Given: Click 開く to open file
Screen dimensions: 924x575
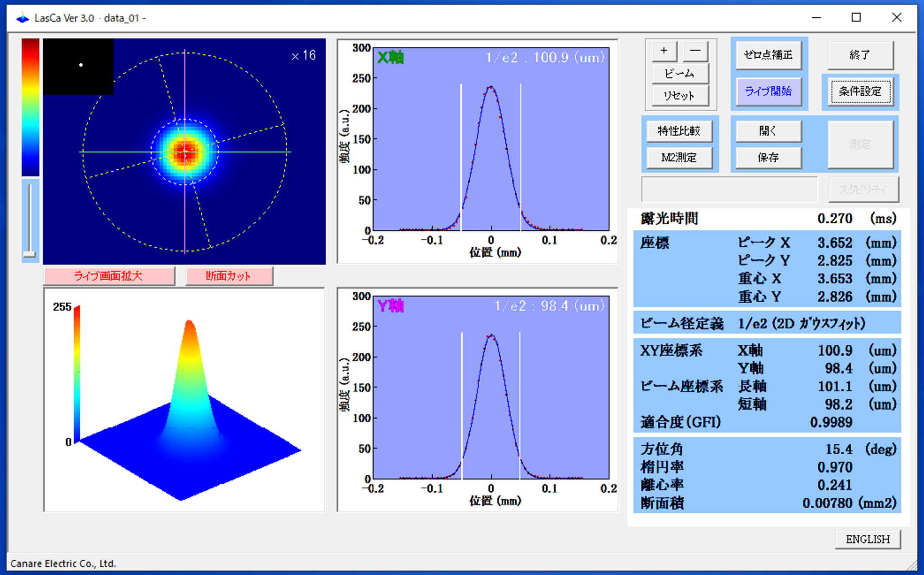Looking at the screenshot, I should (x=768, y=131).
